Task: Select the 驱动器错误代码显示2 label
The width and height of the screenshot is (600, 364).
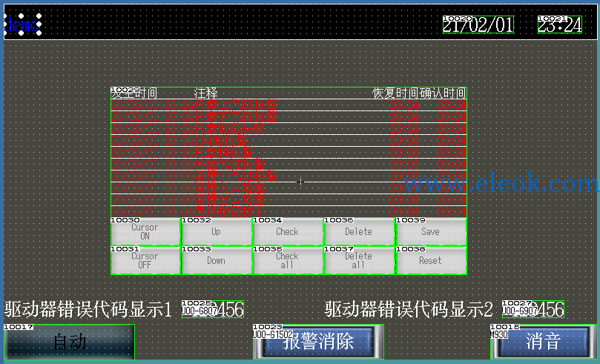Action: tap(409, 309)
